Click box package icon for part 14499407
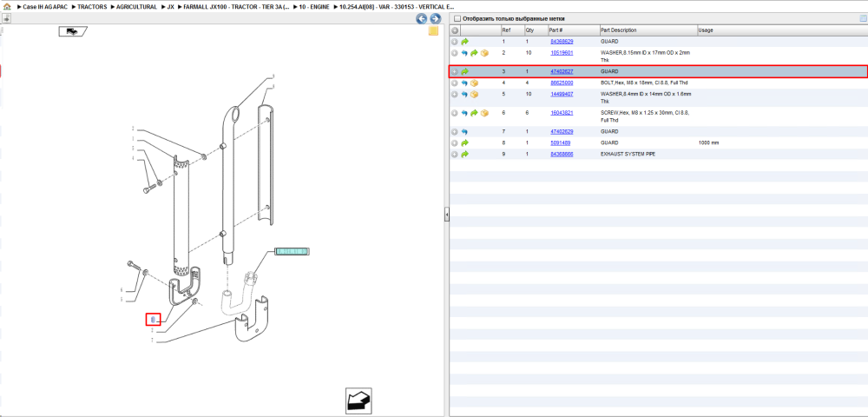The width and height of the screenshot is (868, 417). [x=475, y=95]
